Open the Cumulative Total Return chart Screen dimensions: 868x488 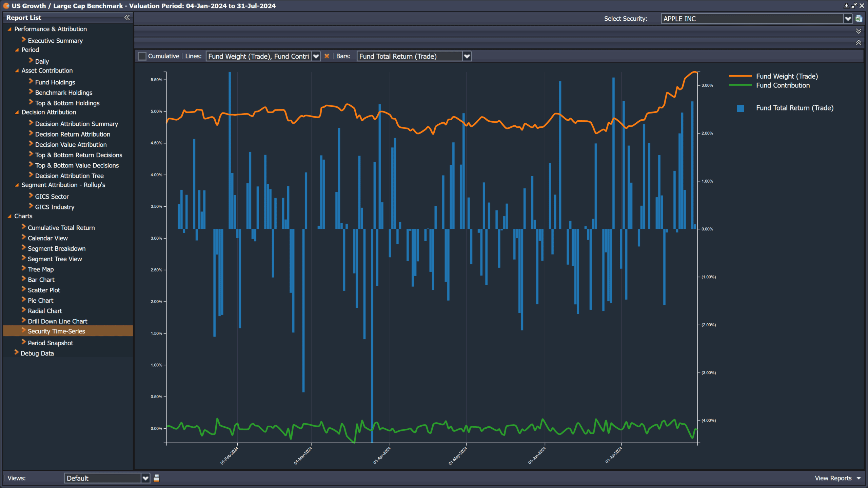61,228
